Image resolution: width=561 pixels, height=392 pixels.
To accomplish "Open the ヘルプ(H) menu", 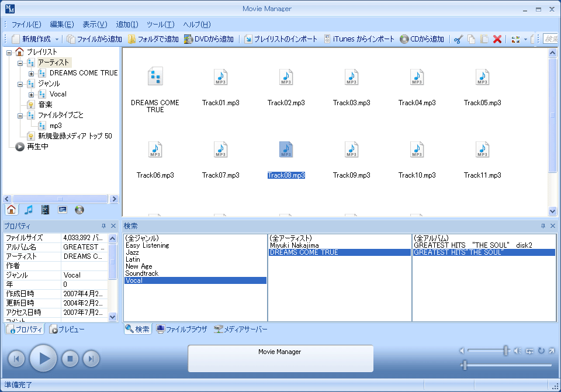I will [197, 25].
